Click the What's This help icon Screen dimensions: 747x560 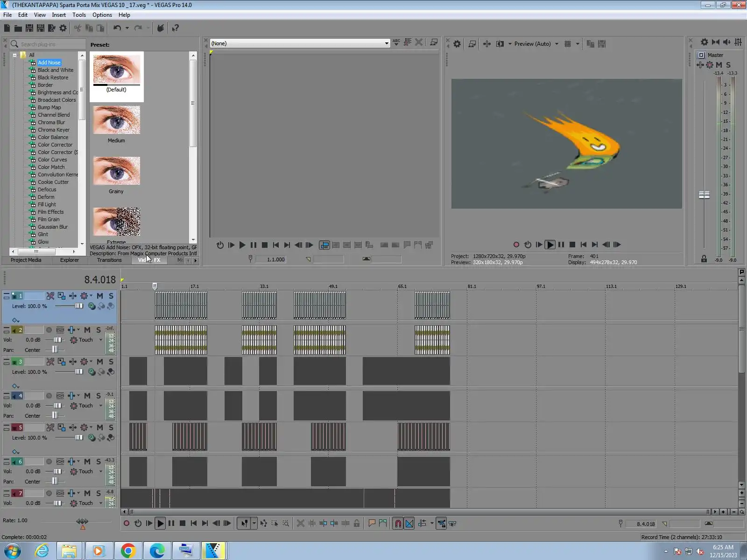point(175,28)
